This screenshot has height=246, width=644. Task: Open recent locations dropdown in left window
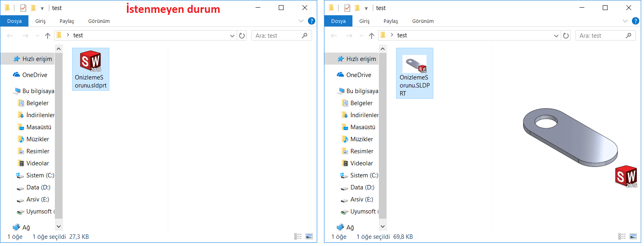[x=37, y=36]
